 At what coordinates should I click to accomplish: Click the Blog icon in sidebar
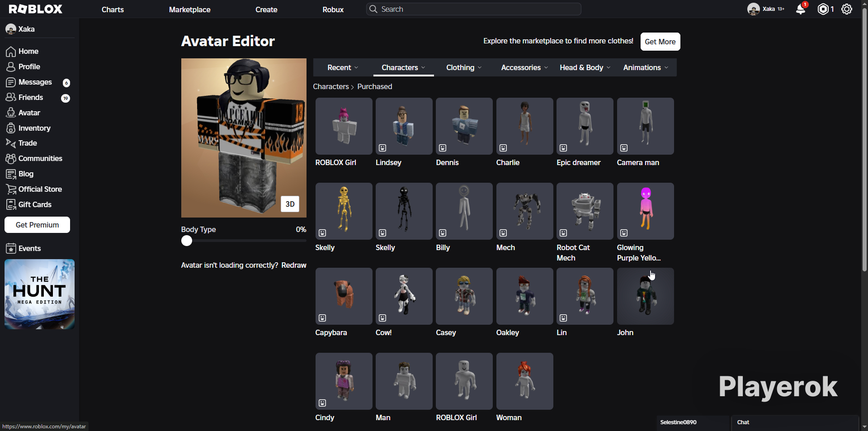click(11, 174)
